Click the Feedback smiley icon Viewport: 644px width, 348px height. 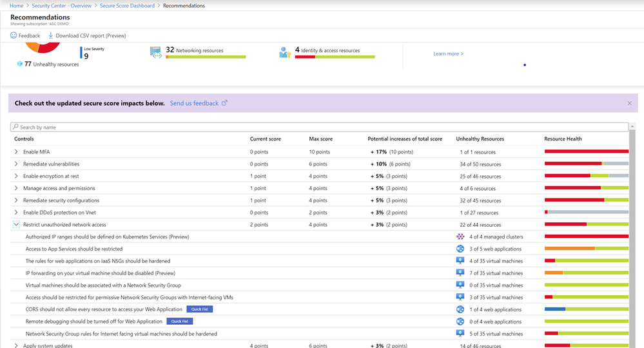pyautogui.click(x=14, y=35)
